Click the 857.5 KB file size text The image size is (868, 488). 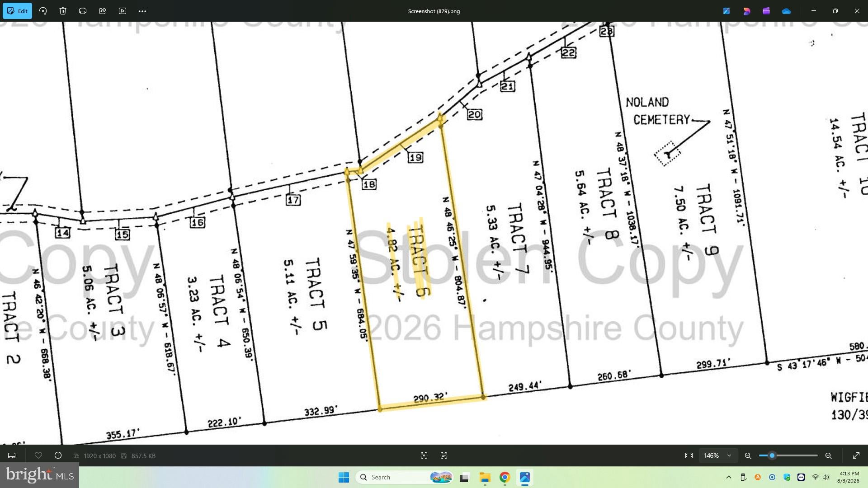click(x=143, y=456)
